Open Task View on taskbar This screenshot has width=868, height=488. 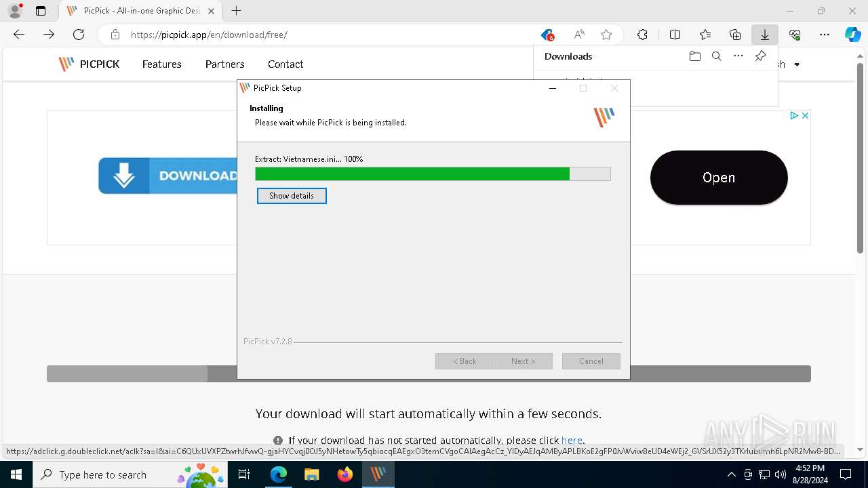coord(245,474)
